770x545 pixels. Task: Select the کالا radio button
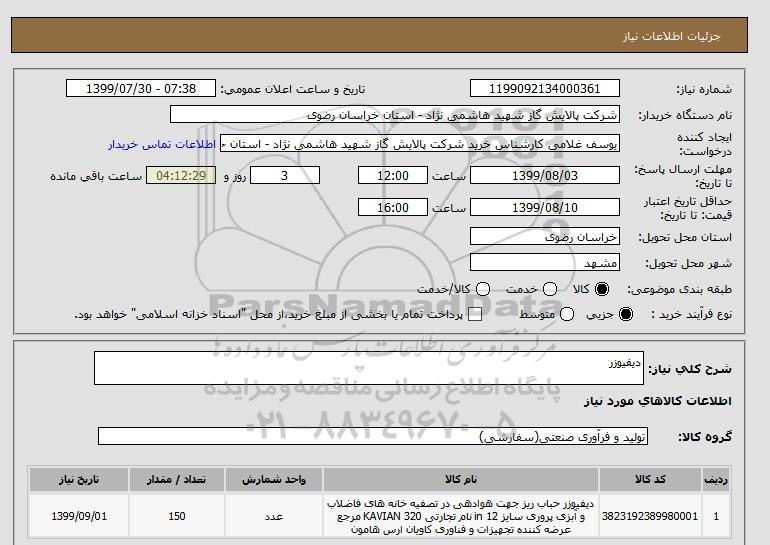(x=602, y=289)
